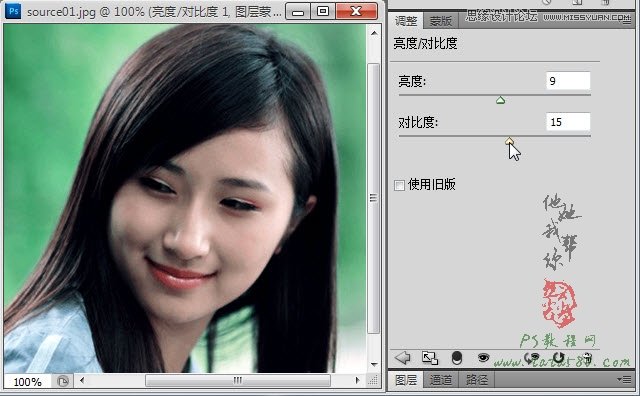The image size is (640, 396).
Task: Click the 对比度 value field showing 15
Action: [x=568, y=122]
